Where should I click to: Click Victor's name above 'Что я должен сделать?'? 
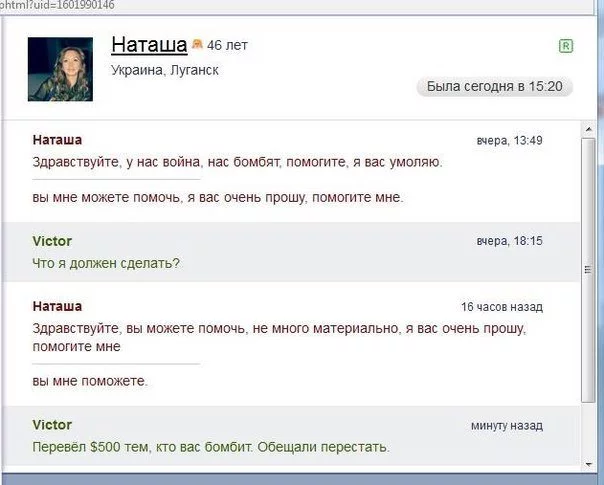(x=52, y=241)
